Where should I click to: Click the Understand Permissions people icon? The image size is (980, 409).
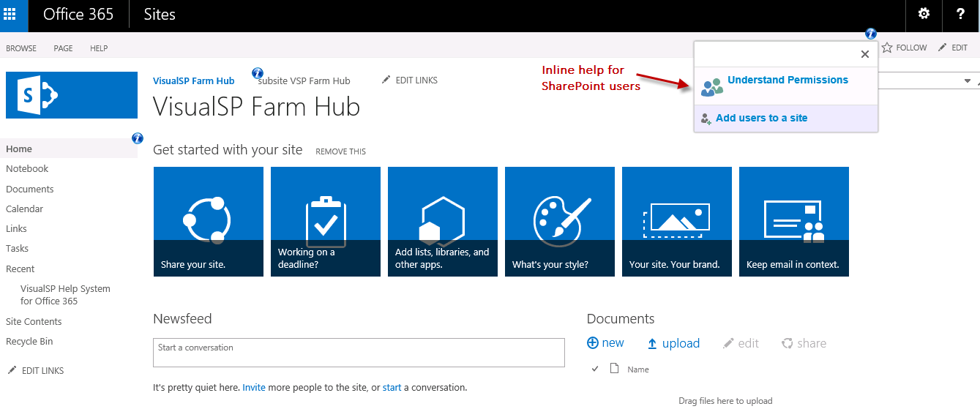(711, 87)
